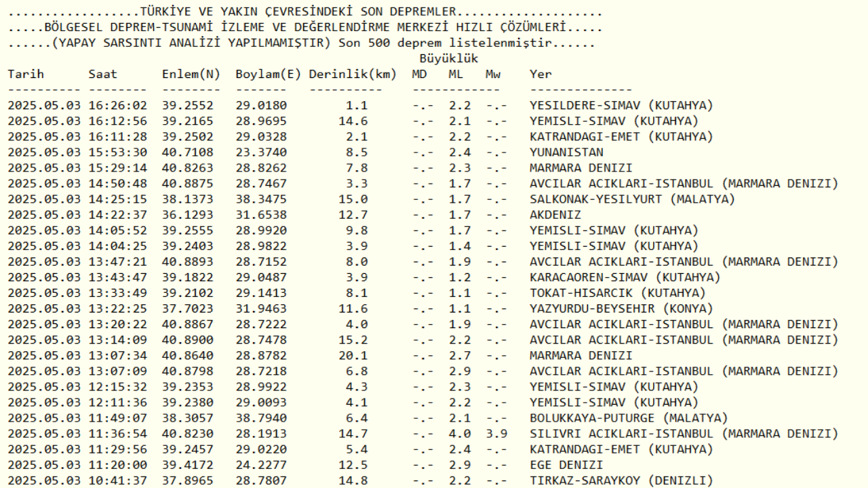Select the Boylam(E) column header

(268, 74)
